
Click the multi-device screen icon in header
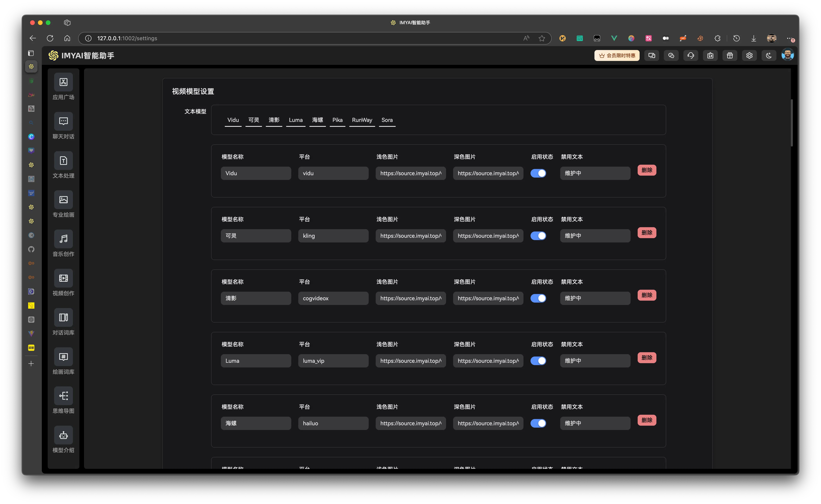652,56
